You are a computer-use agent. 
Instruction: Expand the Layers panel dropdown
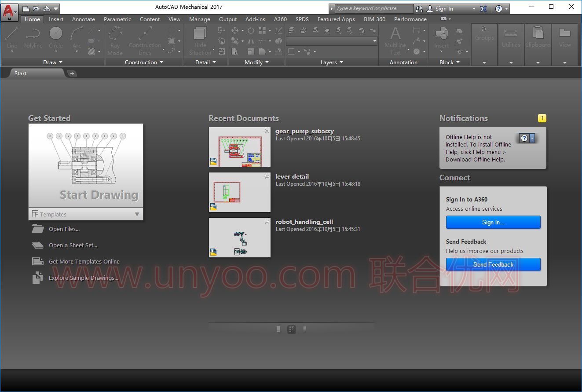pos(332,62)
